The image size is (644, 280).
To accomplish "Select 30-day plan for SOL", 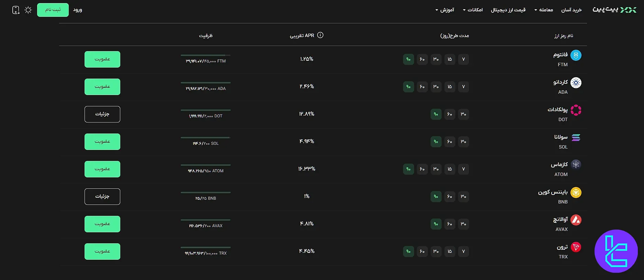I will point(464,142).
